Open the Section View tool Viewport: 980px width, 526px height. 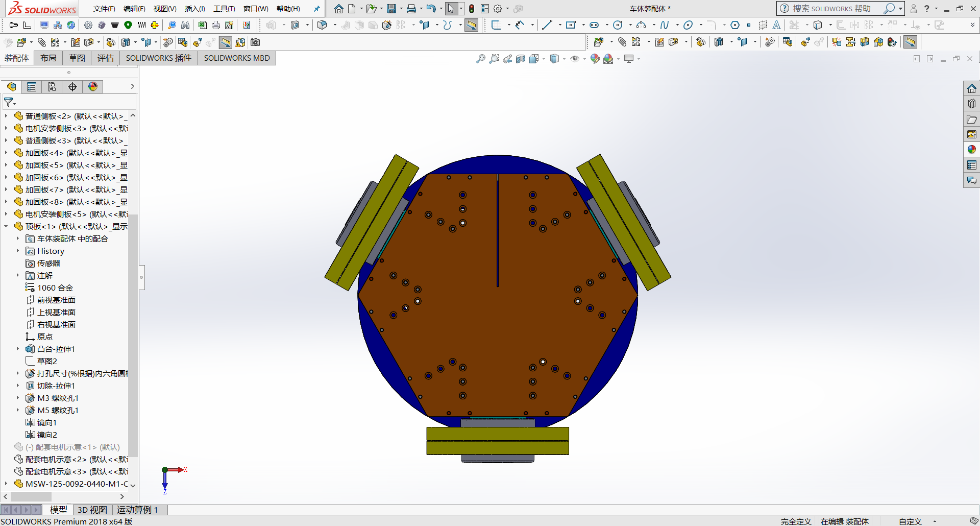[521, 59]
